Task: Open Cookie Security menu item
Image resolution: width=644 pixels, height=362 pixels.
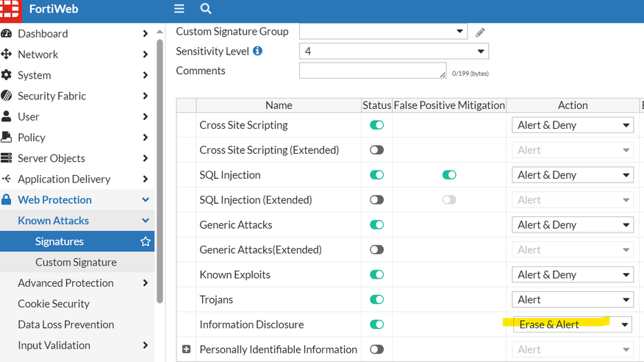Action: (x=54, y=304)
